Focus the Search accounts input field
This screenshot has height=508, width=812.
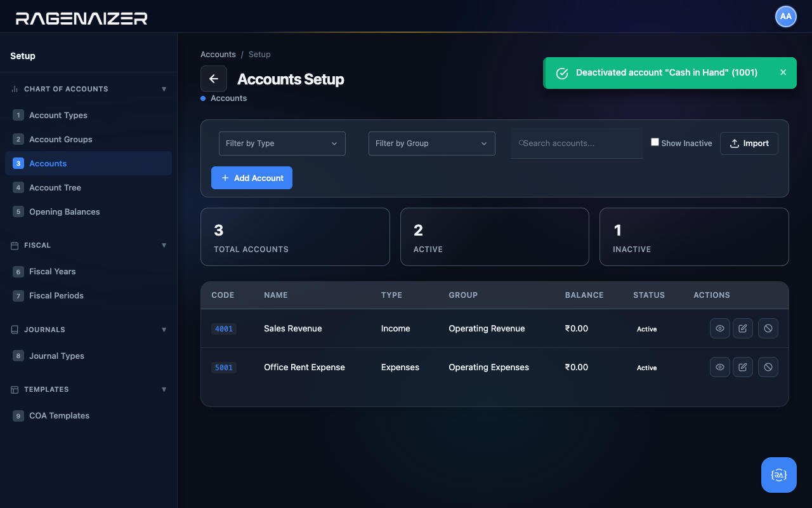click(x=577, y=144)
